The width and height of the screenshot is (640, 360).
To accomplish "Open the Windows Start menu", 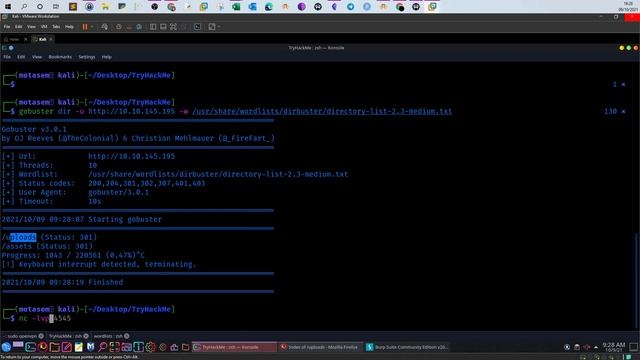I will pyautogui.click(x=8, y=7).
